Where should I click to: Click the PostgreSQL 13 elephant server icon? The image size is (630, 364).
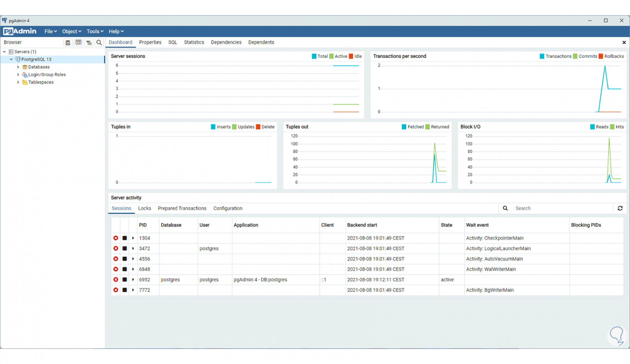point(18,60)
